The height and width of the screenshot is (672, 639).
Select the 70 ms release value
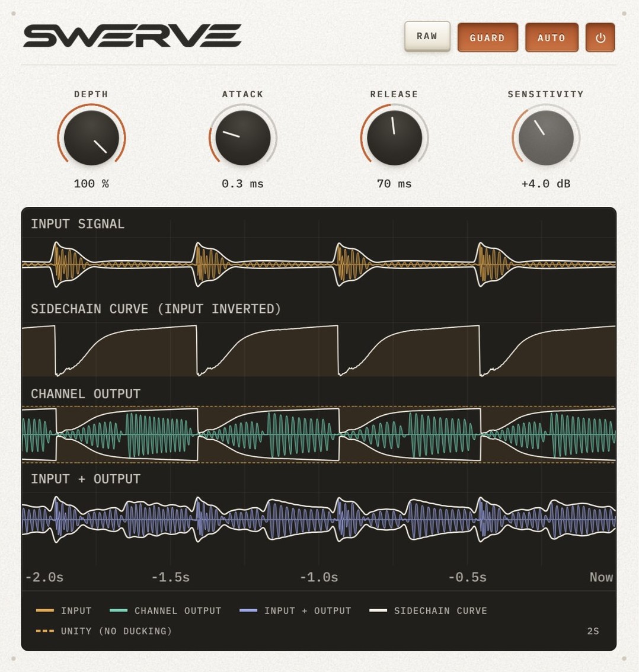tap(394, 184)
